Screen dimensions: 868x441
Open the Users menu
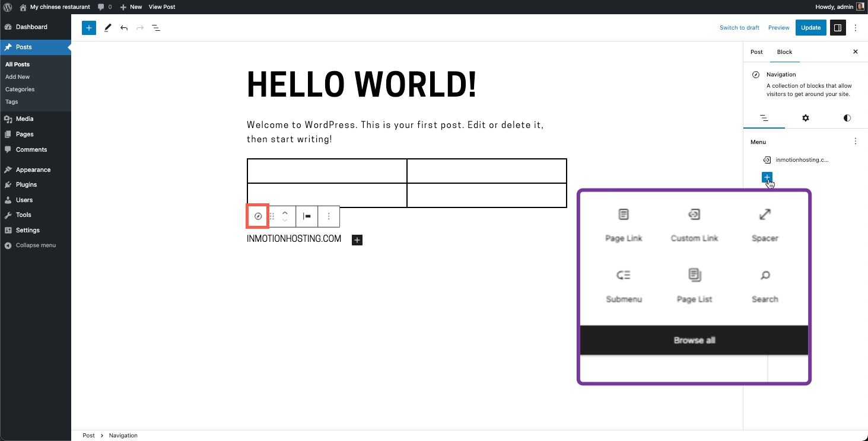tap(36, 200)
